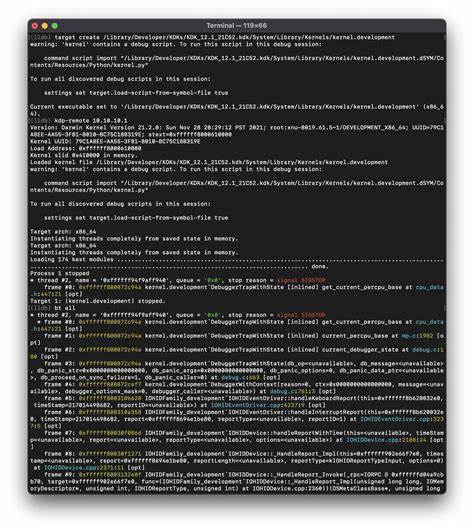Click the 'frame #1:' backtrace entry

[237, 339]
